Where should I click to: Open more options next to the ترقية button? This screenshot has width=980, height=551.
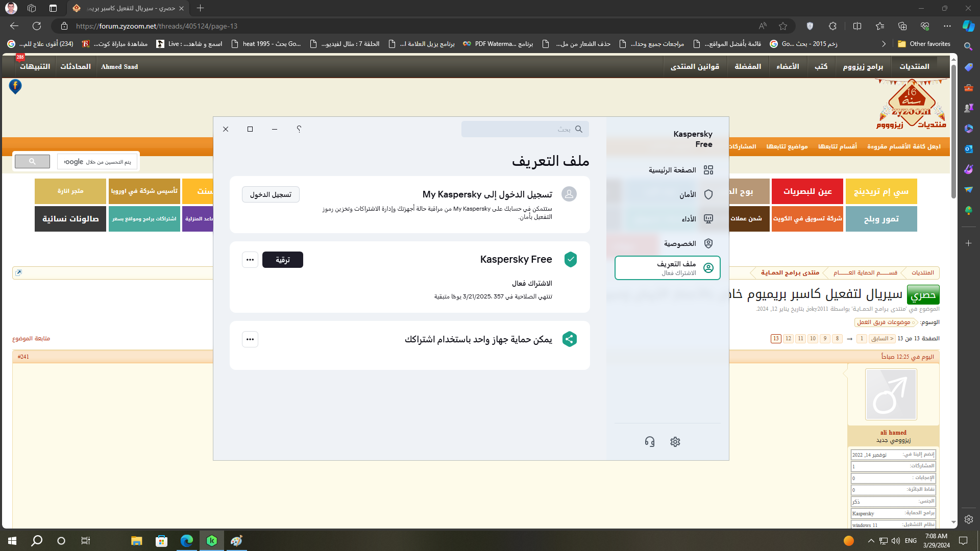pos(250,260)
